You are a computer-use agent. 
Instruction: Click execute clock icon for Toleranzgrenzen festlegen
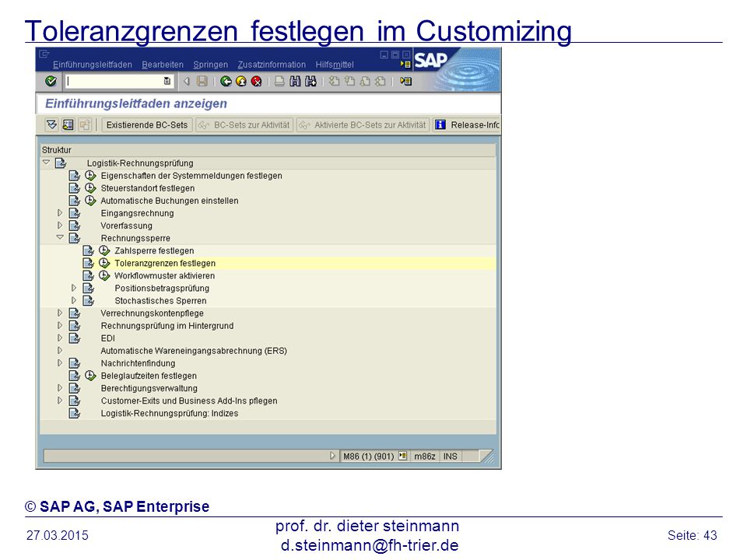point(104,263)
